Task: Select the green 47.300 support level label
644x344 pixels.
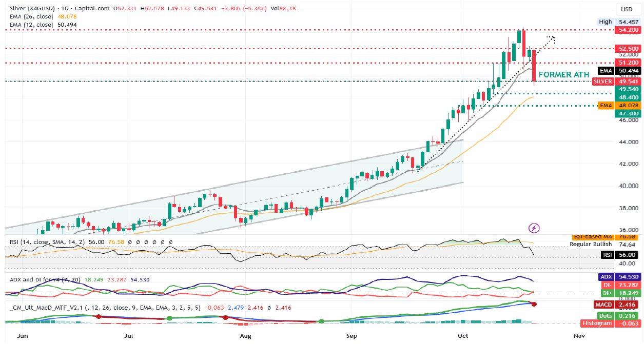Action: (x=628, y=113)
